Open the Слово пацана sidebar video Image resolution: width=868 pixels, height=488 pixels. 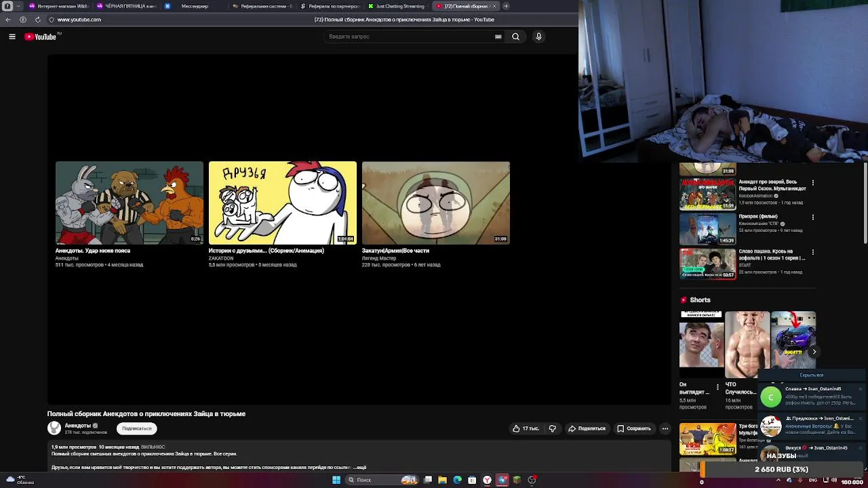(707, 264)
